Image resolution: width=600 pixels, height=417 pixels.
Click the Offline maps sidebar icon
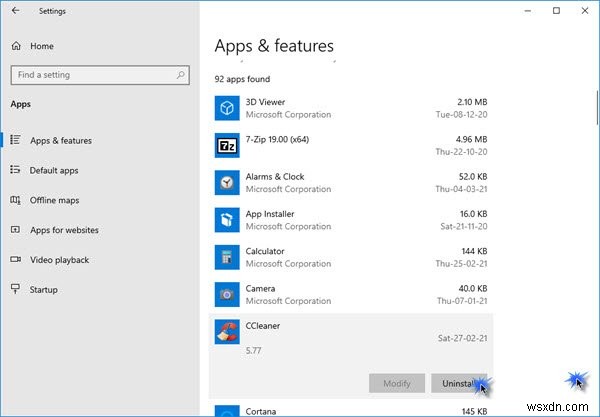15,200
